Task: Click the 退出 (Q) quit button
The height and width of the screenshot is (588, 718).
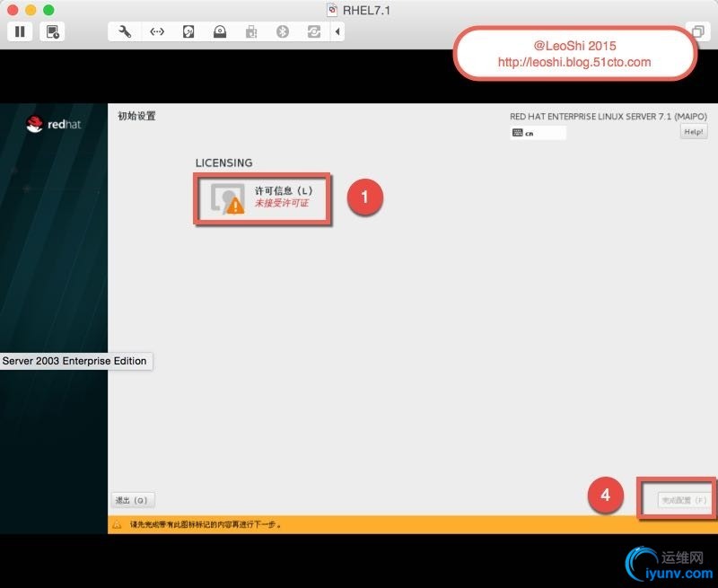Action: pyautogui.click(x=133, y=500)
